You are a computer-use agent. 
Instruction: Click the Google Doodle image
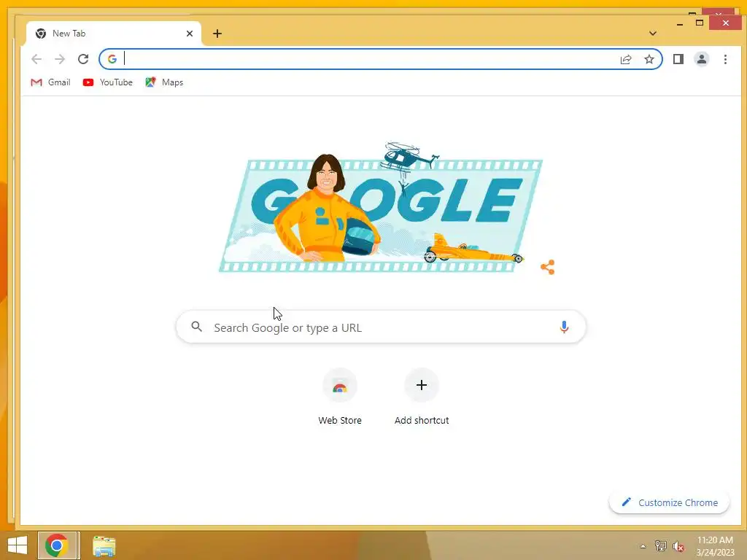point(381,208)
